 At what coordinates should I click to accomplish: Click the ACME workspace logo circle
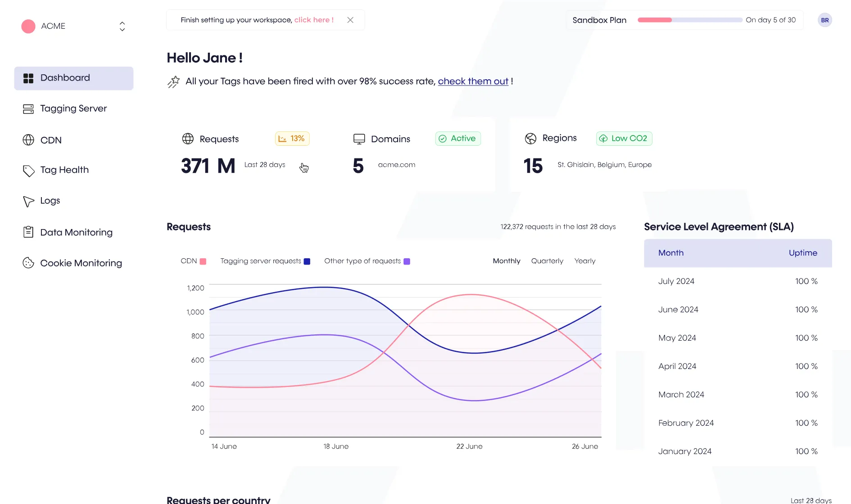coord(28,26)
